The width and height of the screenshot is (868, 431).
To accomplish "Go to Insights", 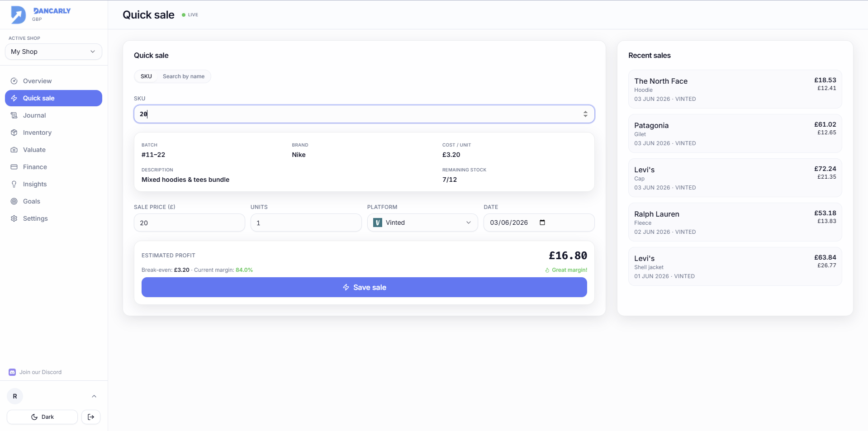I will tap(53, 184).
